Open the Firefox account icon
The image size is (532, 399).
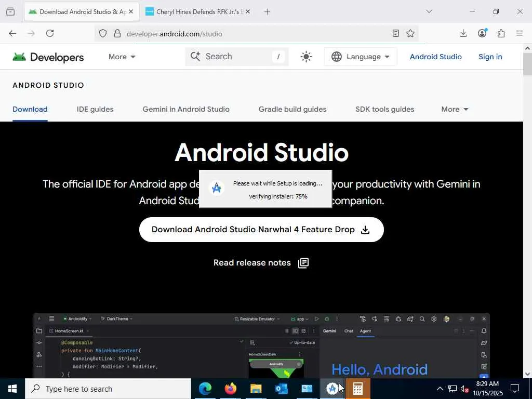click(482, 33)
